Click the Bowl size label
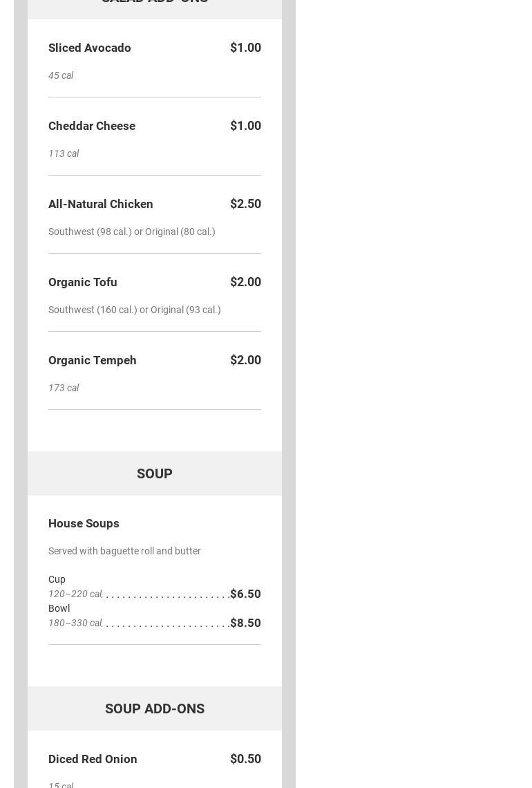Image resolution: width=532 pixels, height=788 pixels. coord(59,608)
